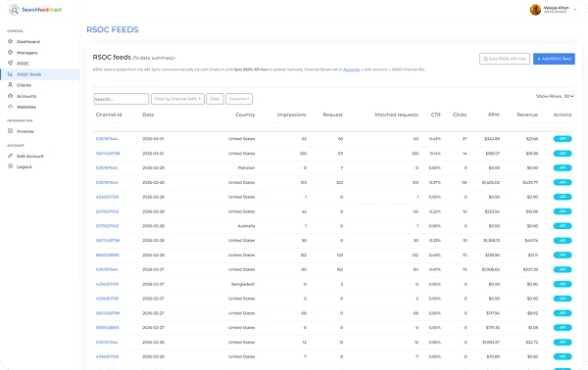
Task: Open Accounts from the sidebar
Action: [26, 96]
